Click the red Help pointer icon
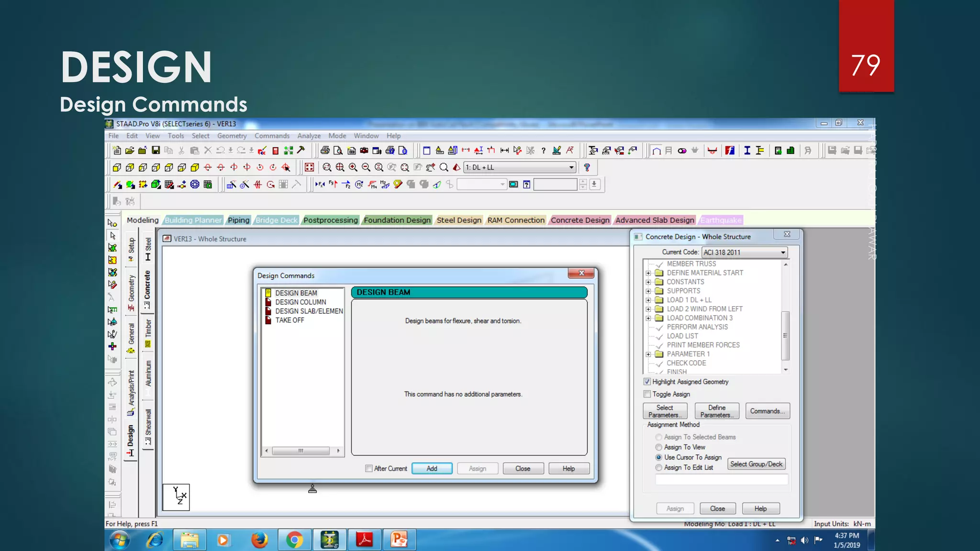Screen dimensions: 980x551 587,167
